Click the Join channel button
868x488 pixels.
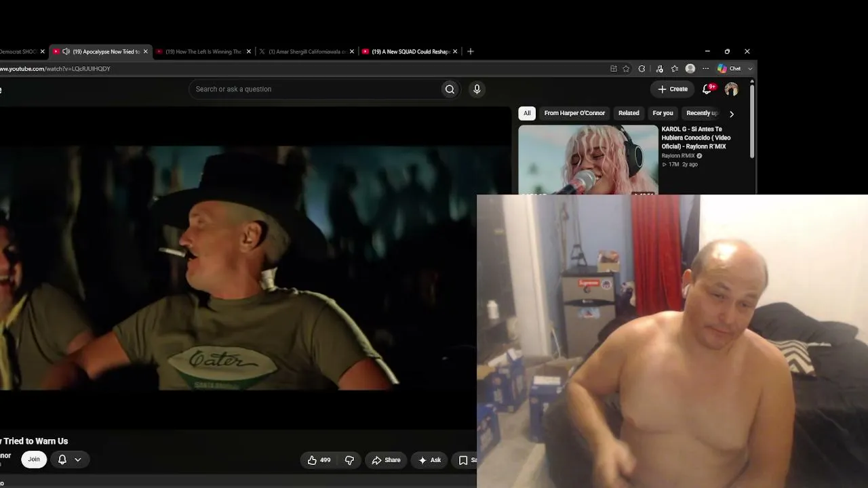pyautogui.click(x=34, y=460)
